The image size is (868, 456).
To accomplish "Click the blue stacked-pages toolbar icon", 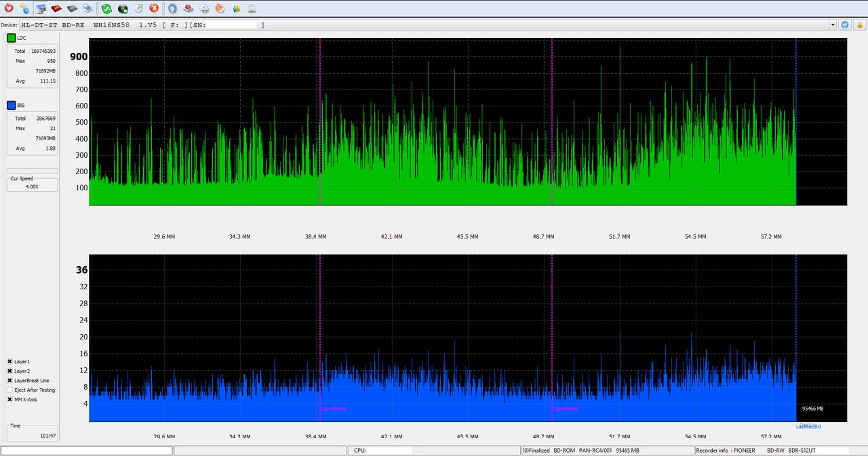I will pos(88,8).
